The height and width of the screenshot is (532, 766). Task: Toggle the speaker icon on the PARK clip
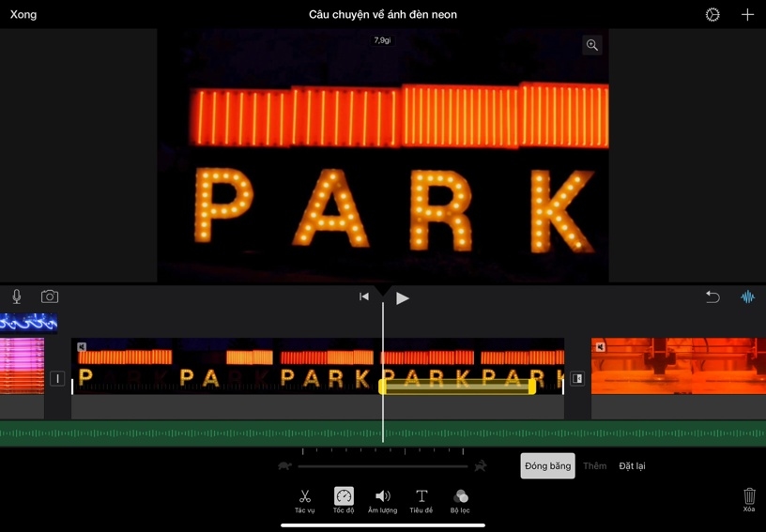tap(82, 347)
